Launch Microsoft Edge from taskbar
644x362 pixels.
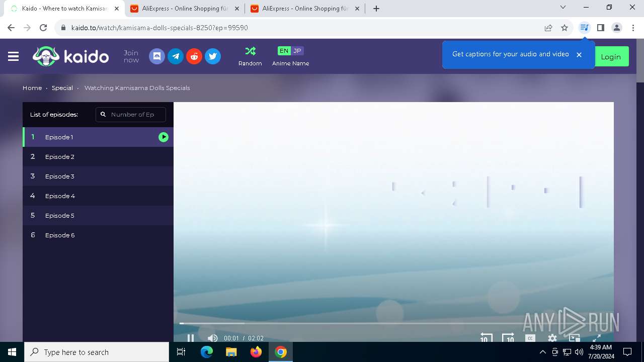click(x=207, y=352)
